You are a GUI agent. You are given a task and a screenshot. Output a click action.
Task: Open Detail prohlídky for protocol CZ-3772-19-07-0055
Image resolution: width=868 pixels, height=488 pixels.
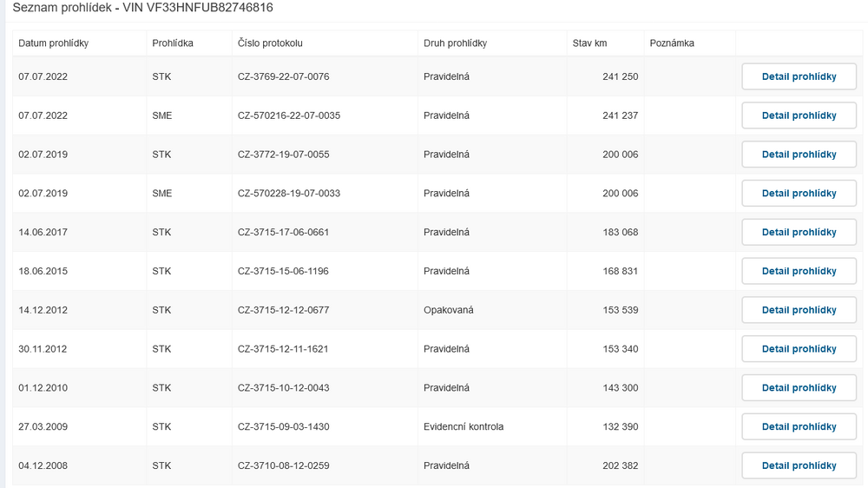[799, 154]
